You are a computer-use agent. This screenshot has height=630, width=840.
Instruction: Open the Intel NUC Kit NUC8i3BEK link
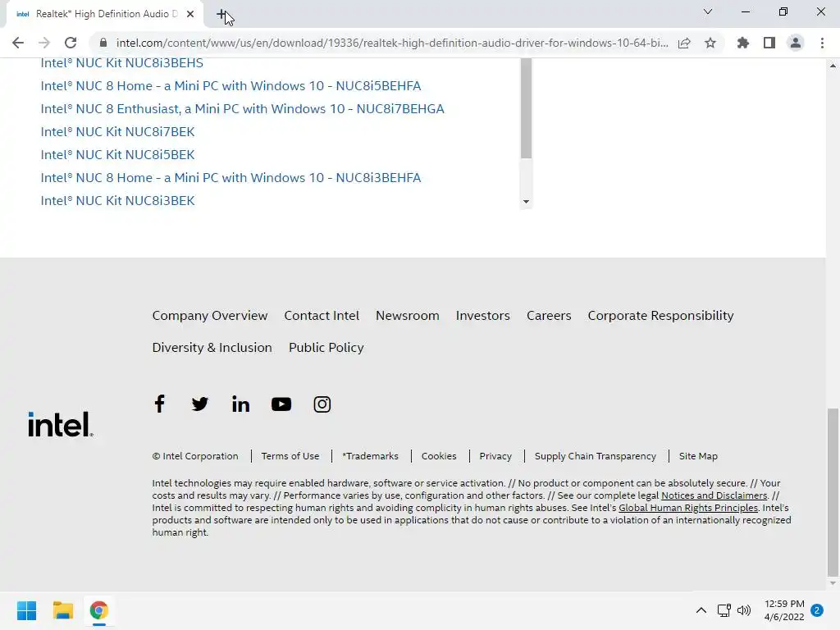(118, 201)
